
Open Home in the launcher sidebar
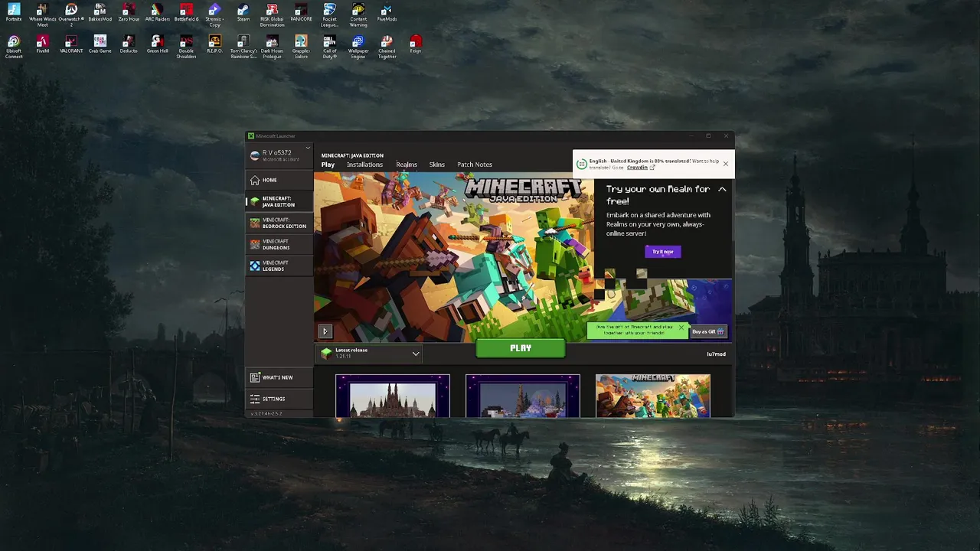278,180
